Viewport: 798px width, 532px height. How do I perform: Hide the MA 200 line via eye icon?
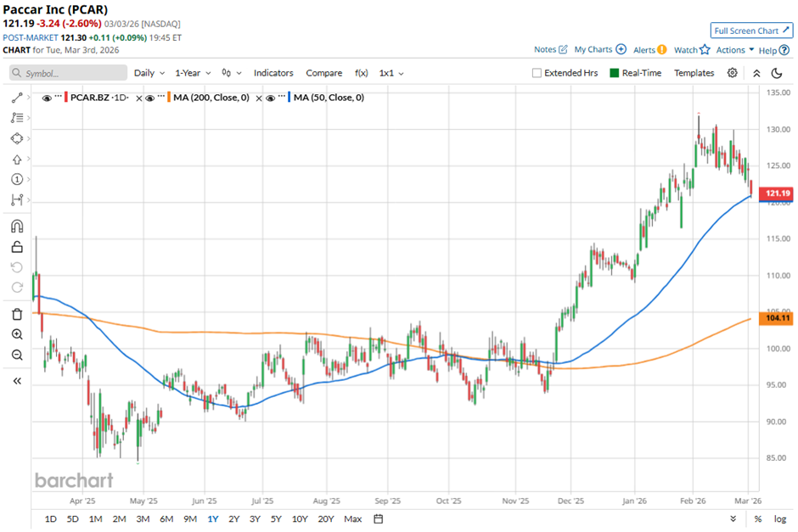[x=149, y=98]
